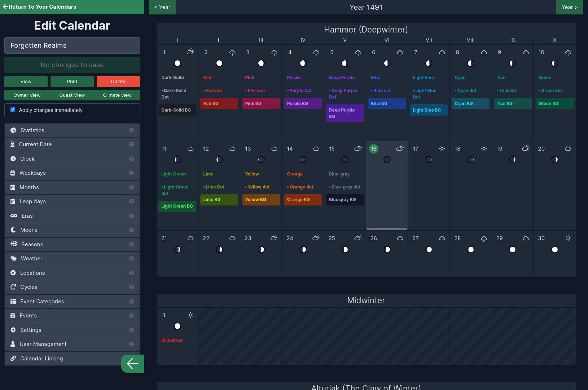588x390 pixels.
Task: Open the Climate view
Action: coord(117,95)
